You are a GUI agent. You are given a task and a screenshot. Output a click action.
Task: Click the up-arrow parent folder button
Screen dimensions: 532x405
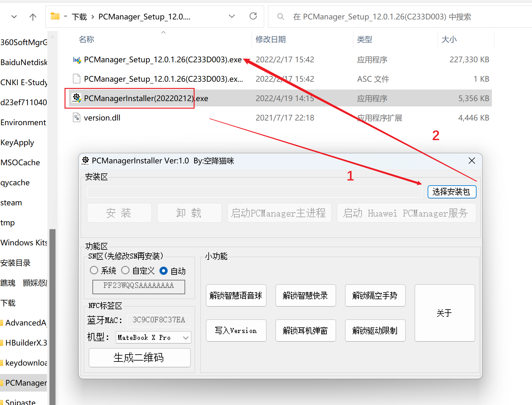pyautogui.click(x=33, y=17)
